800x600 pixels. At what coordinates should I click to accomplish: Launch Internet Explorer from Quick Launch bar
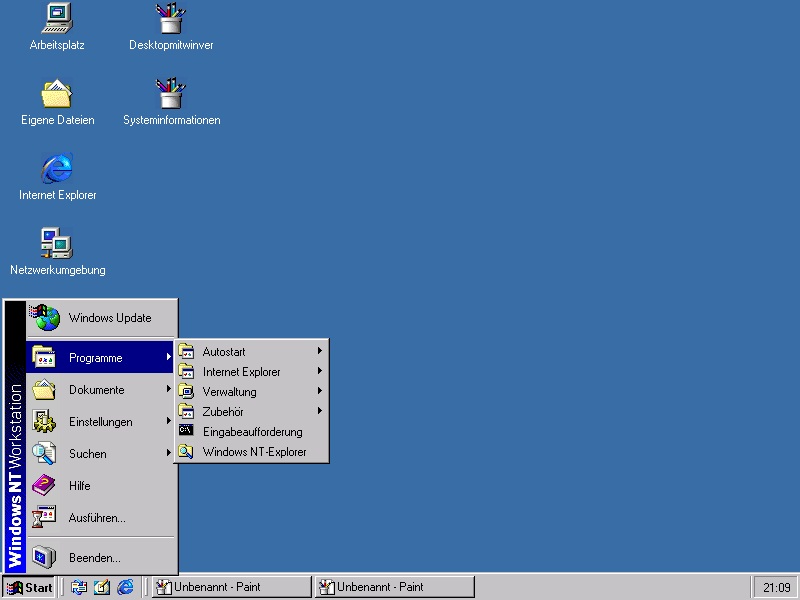coord(125,587)
